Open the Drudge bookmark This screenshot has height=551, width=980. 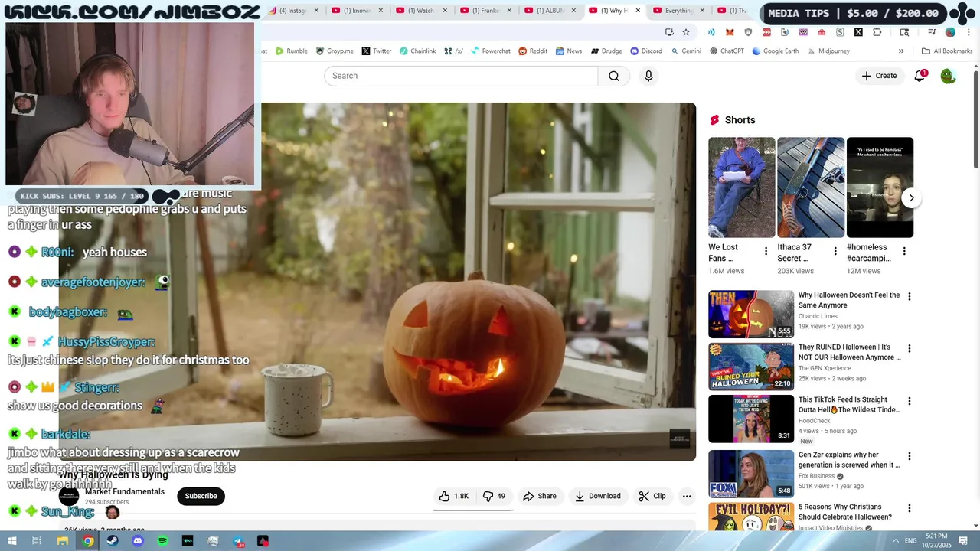606,51
